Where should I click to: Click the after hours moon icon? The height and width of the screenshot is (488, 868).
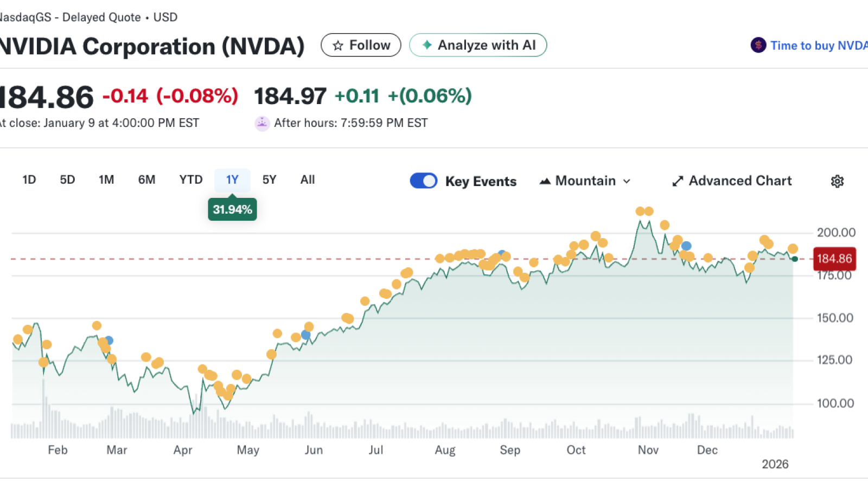[262, 124]
